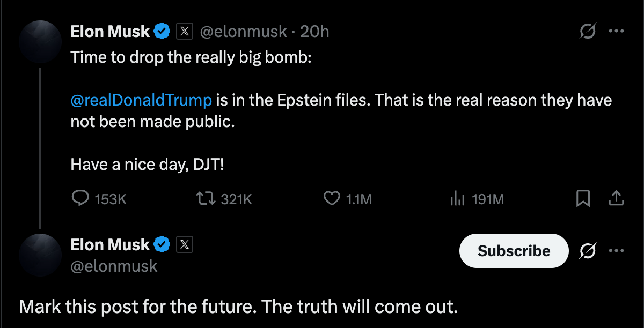
Task: Click the reply icon with 153K replies
Action: (80, 199)
